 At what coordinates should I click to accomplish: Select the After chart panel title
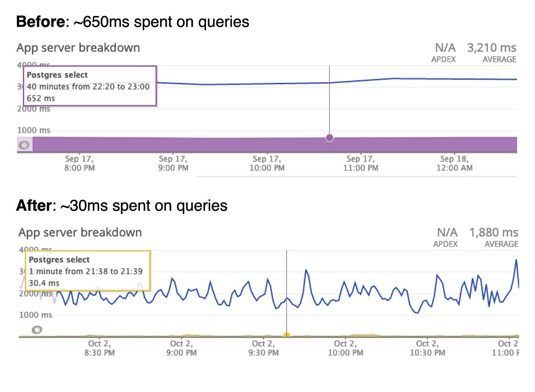pos(79,232)
